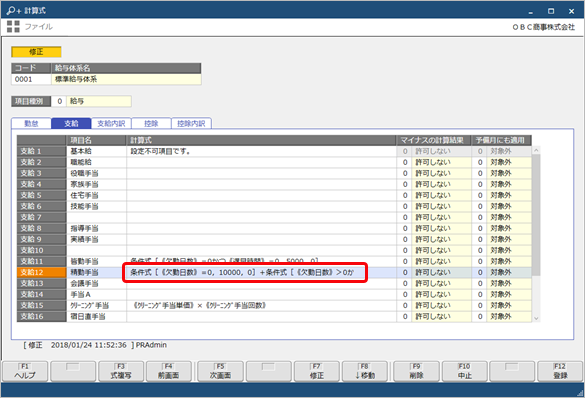Screen dimensions: 585x398
Task: Click the F1 ヘルプ button
Action: [x=25, y=371]
